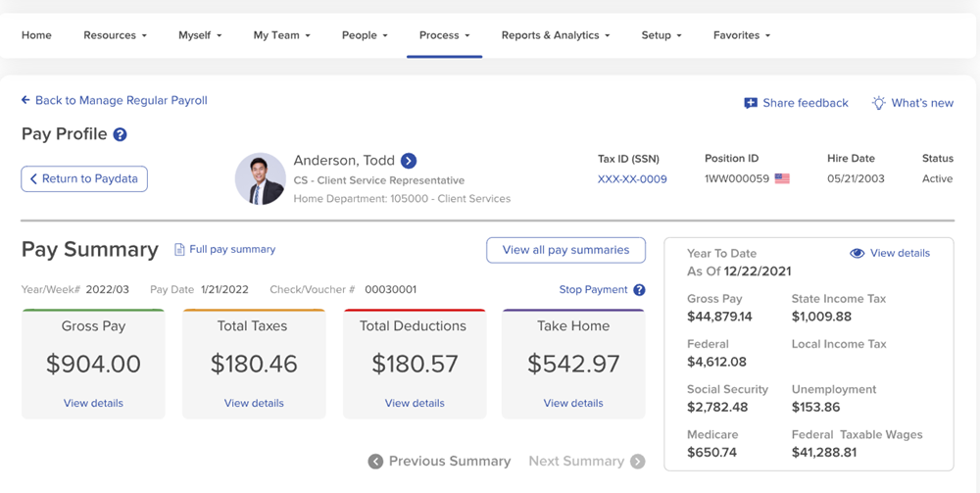The width and height of the screenshot is (980, 493).
Task: Click the Stop Payment help question icon
Action: tap(639, 290)
